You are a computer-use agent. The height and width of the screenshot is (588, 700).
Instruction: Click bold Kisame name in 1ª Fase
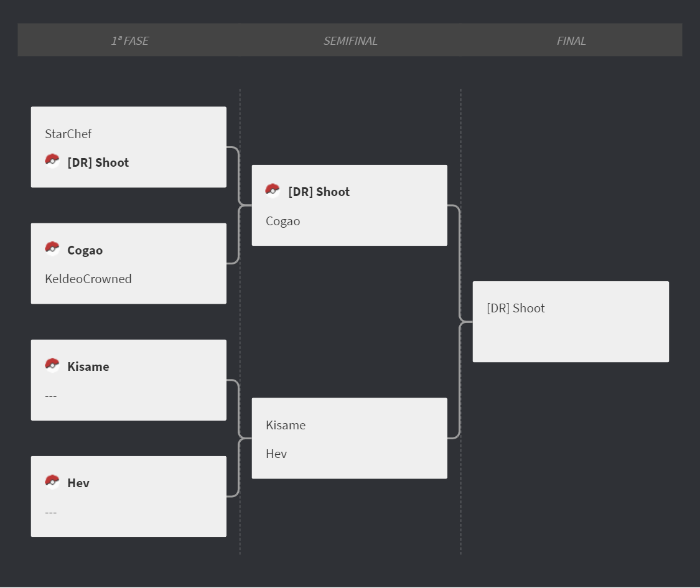click(88, 366)
